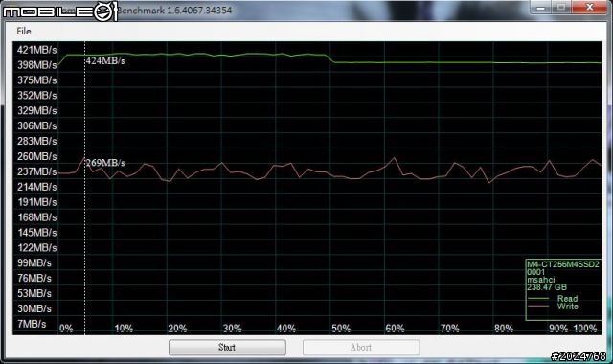Image resolution: width=613 pixels, height=364 pixels.
Task: Click the 60% x-axis label
Action: tap(395, 329)
